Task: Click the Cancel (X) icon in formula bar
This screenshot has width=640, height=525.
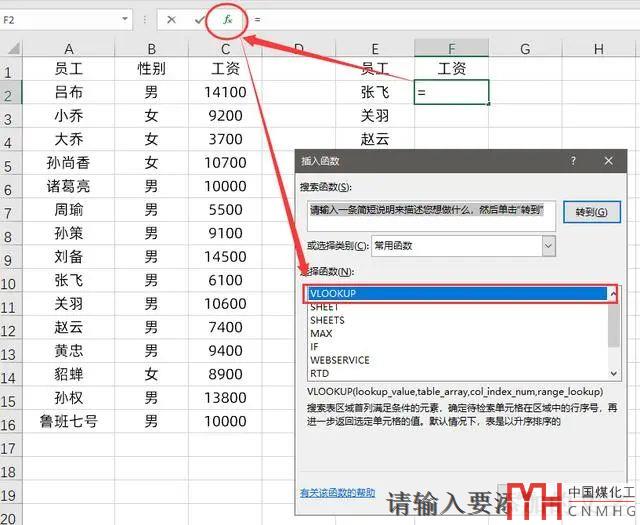Action: (172, 19)
